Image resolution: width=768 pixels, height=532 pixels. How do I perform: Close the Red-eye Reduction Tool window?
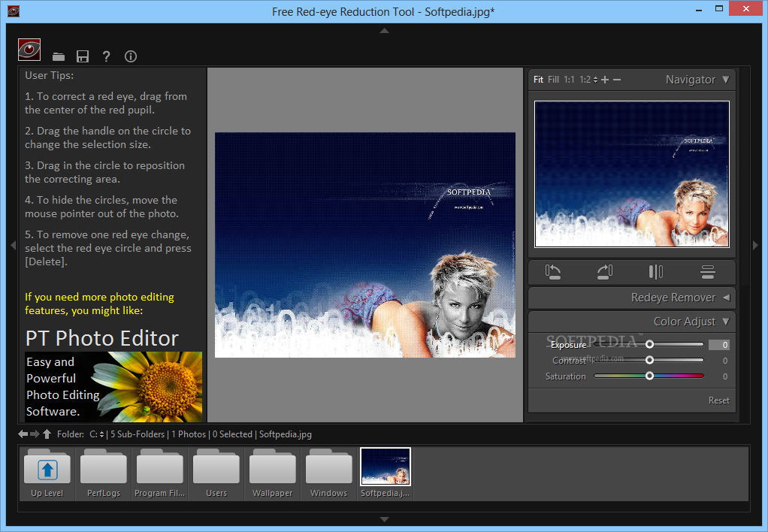(746, 9)
